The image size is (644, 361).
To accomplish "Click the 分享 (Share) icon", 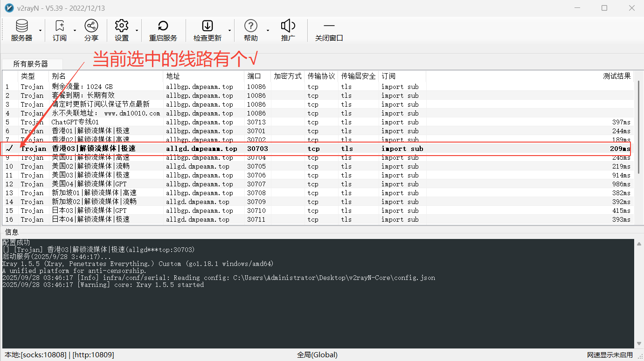I will (x=91, y=26).
